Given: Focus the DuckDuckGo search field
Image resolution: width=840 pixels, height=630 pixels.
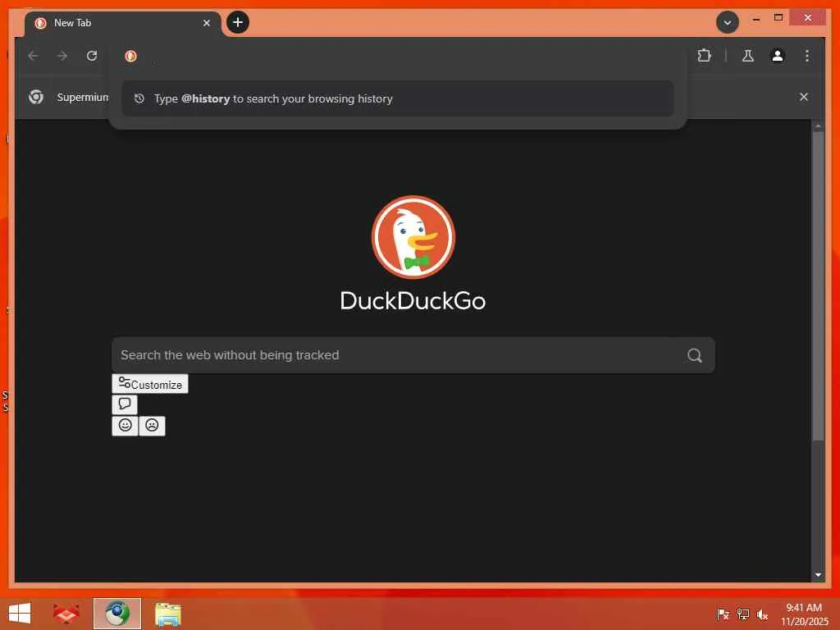Looking at the screenshot, I should click(413, 355).
